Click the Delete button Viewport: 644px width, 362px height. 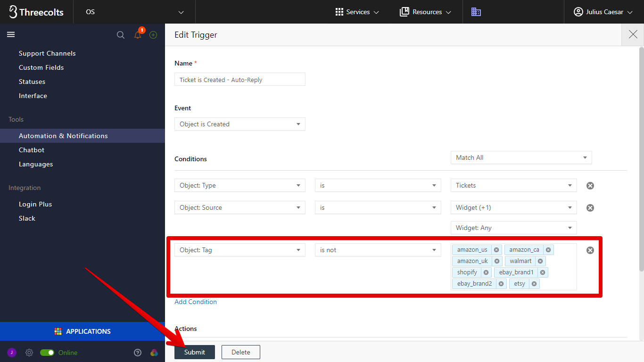(241, 352)
